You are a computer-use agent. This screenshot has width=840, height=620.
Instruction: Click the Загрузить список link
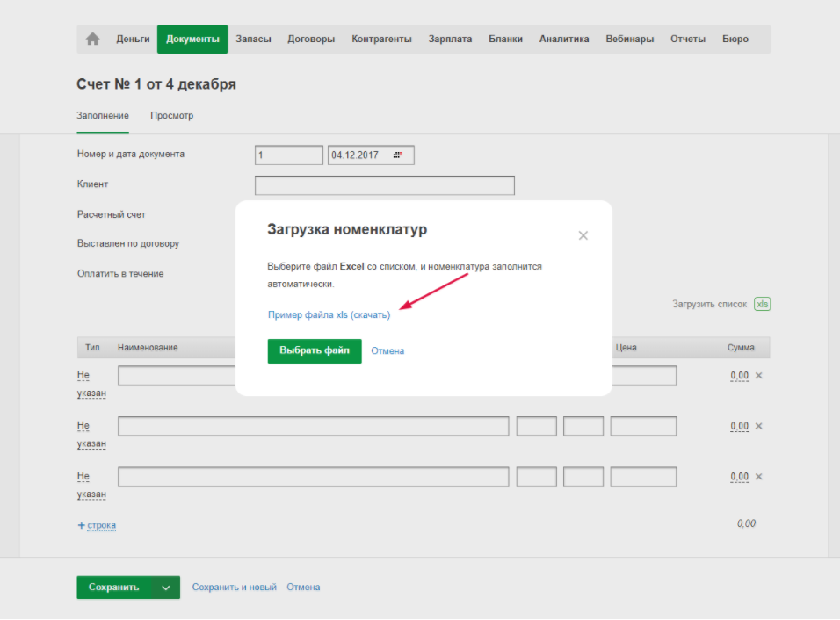pos(709,304)
